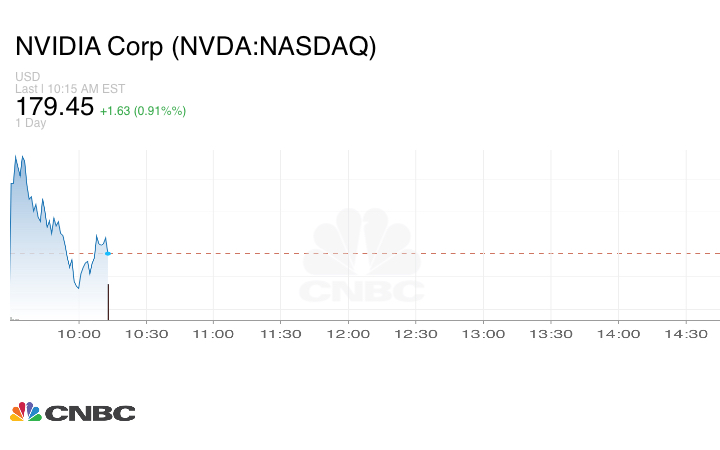Image resolution: width=720 pixels, height=450 pixels.
Task: Click the blue current price dot
Action: point(108,253)
